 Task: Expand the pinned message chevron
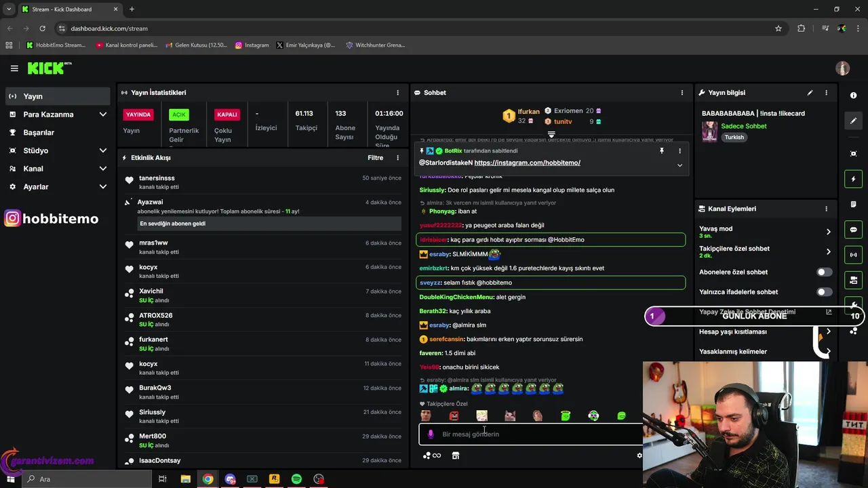point(679,165)
